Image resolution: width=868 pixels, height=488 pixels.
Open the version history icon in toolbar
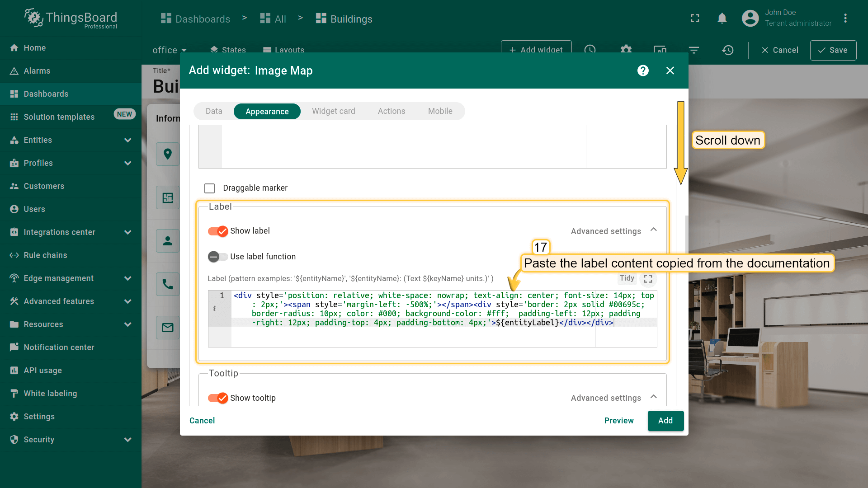[x=727, y=50]
